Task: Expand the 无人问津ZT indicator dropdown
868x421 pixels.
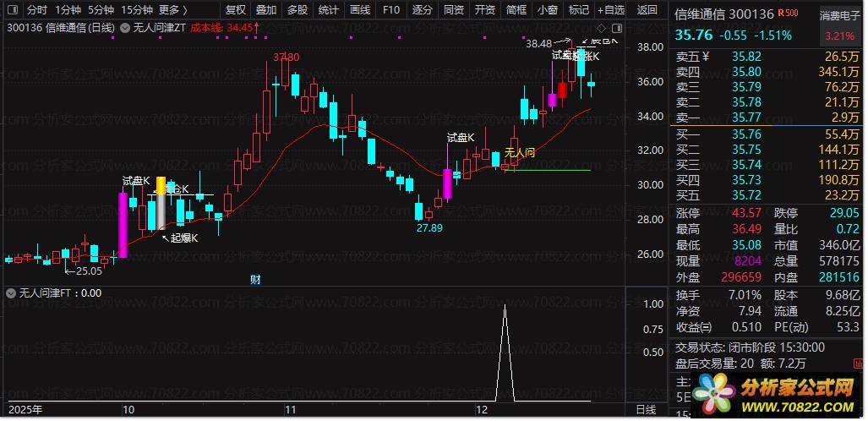Action: click(x=126, y=28)
